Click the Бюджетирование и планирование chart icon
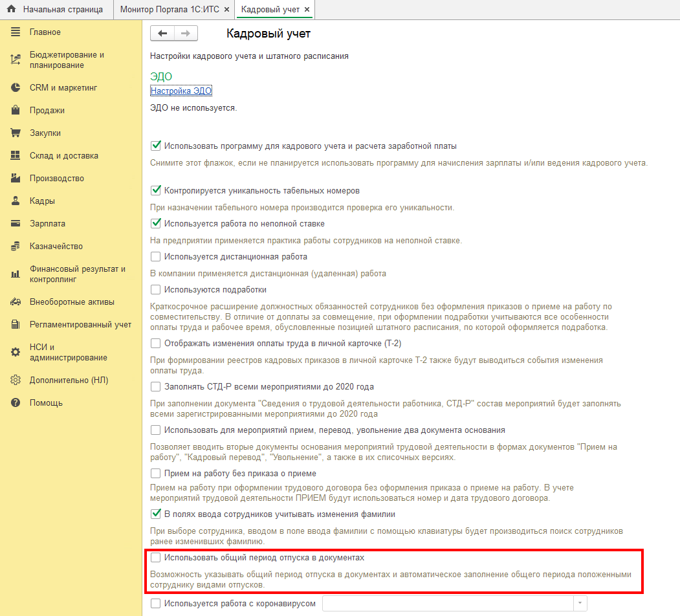 click(16, 60)
